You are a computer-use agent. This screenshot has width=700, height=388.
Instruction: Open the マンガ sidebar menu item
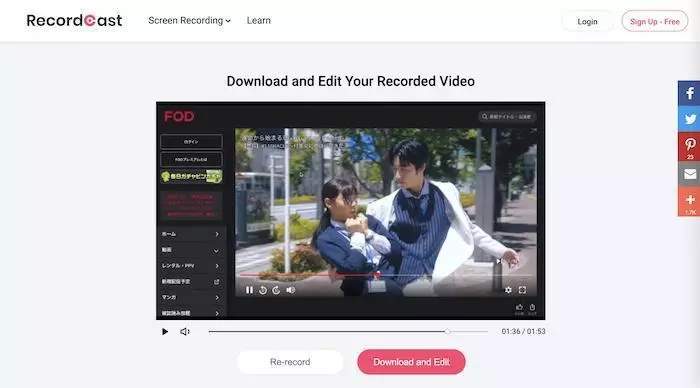click(x=191, y=297)
